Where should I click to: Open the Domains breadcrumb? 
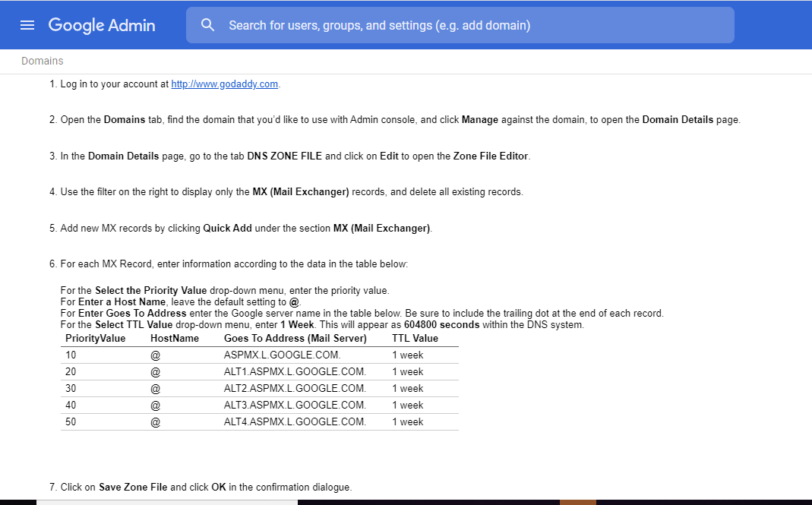[43, 61]
